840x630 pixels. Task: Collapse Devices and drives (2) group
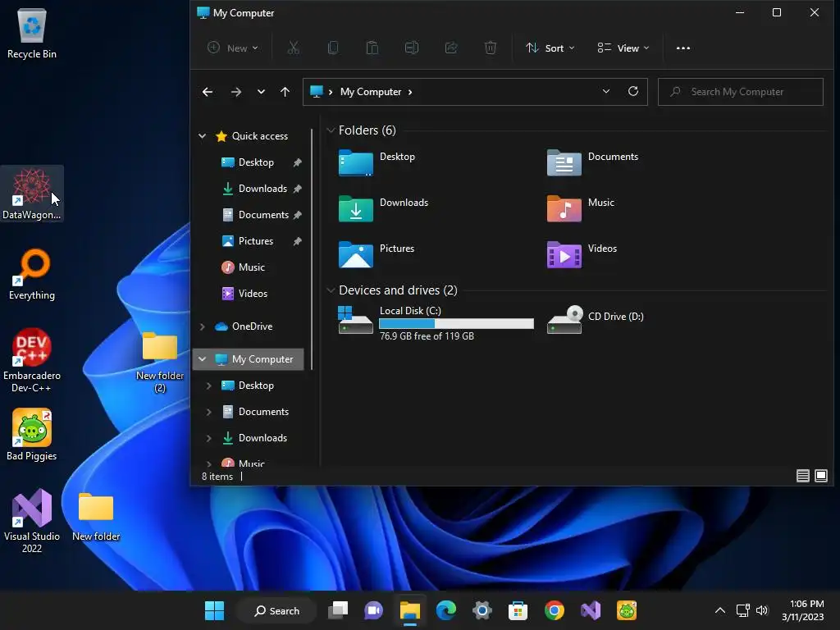(x=331, y=290)
